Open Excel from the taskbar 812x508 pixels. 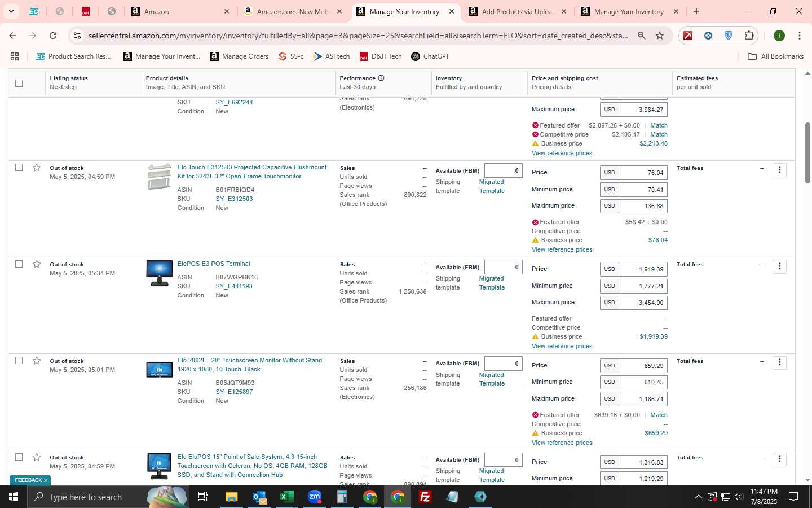click(x=287, y=497)
